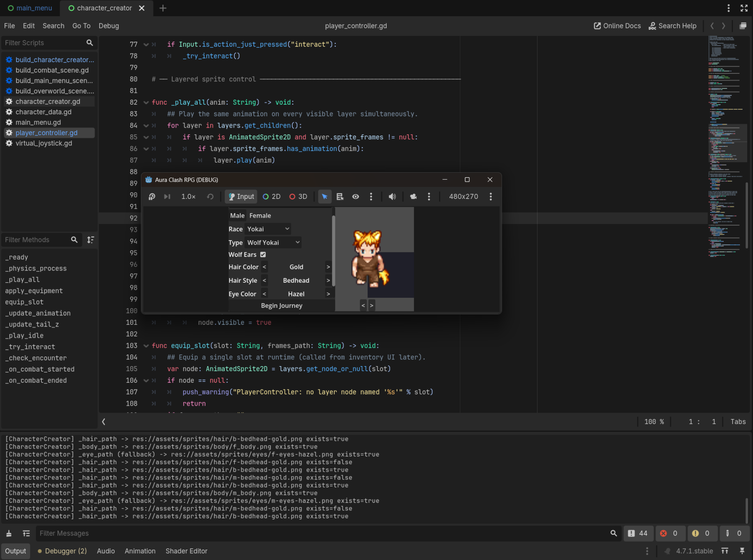The width and height of the screenshot is (753, 560).
Task: Make the script editor floating window
Action: (743, 26)
